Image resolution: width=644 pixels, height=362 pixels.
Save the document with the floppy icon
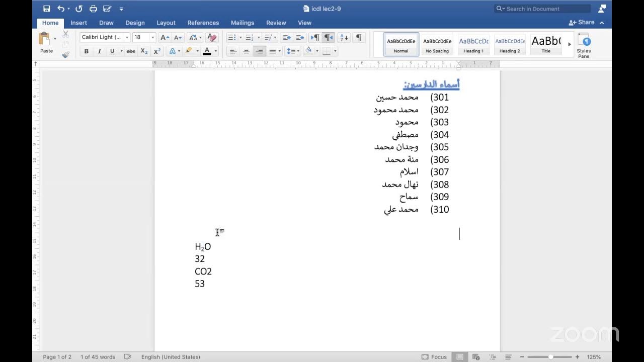pyautogui.click(x=47, y=9)
